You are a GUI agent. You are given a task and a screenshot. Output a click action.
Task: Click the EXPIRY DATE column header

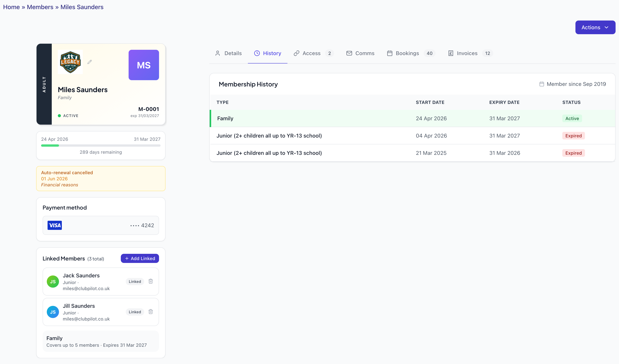pos(504,102)
